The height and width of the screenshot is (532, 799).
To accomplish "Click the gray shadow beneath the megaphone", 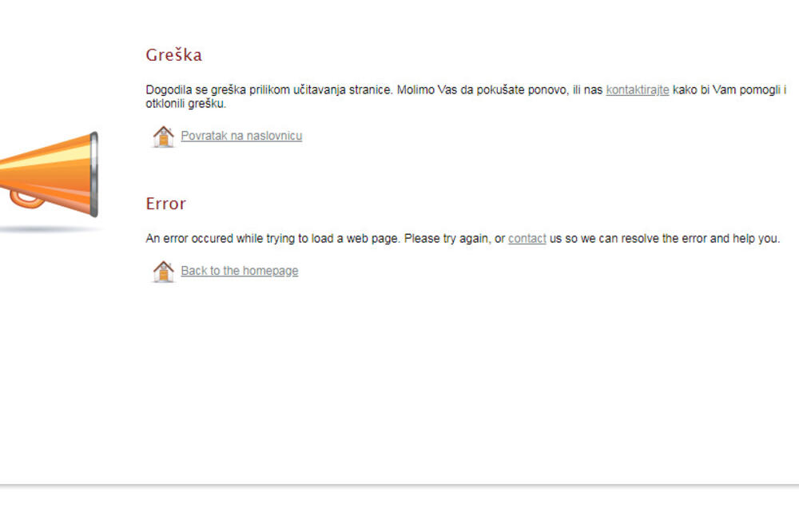I will tap(51, 230).
